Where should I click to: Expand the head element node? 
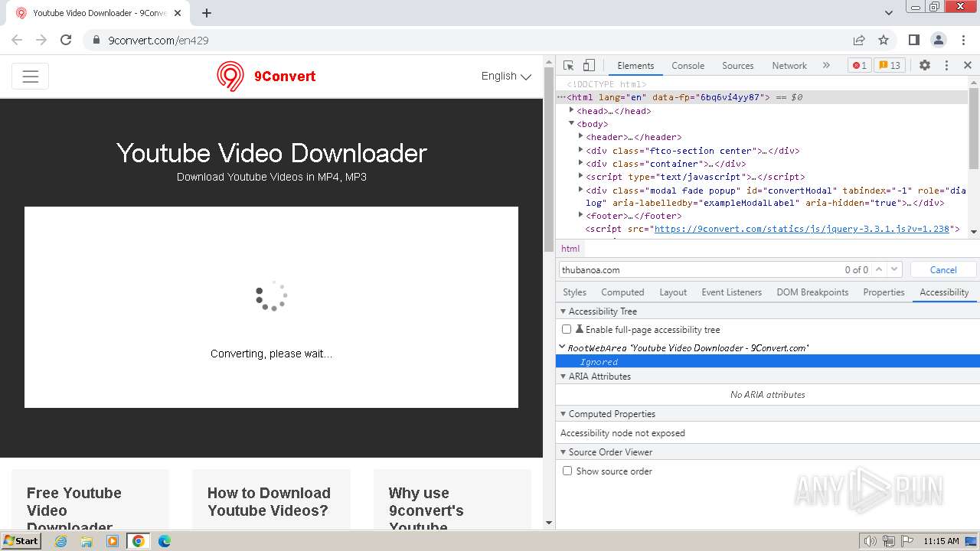point(572,110)
